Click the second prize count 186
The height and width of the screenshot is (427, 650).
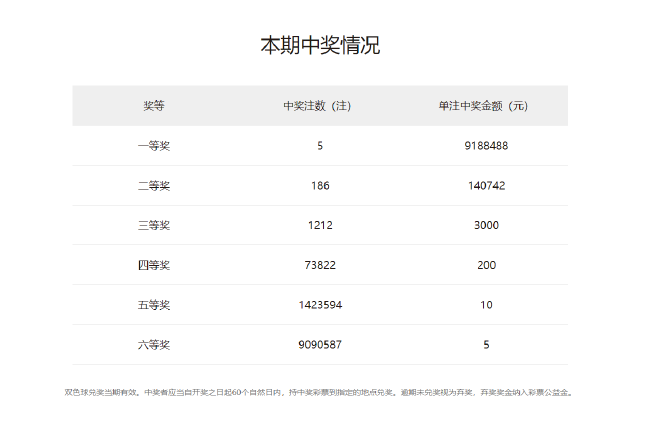(320, 186)
